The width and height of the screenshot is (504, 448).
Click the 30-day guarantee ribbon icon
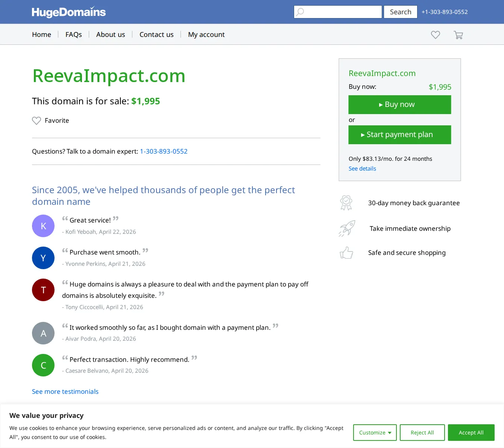coord(346,203)
